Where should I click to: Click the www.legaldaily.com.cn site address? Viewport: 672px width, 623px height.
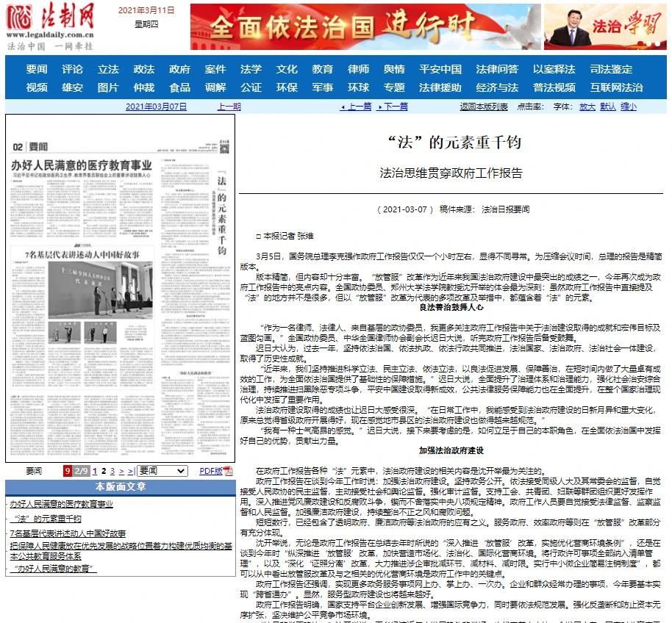pos(50,35)
